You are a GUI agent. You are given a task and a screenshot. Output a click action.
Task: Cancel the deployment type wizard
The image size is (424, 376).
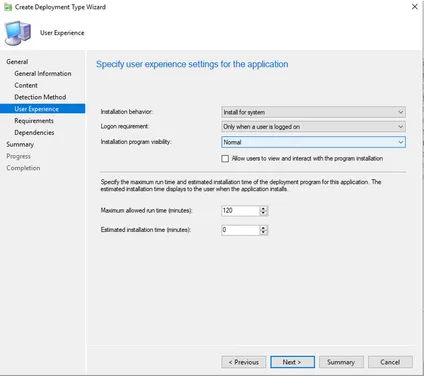[390, 362]
